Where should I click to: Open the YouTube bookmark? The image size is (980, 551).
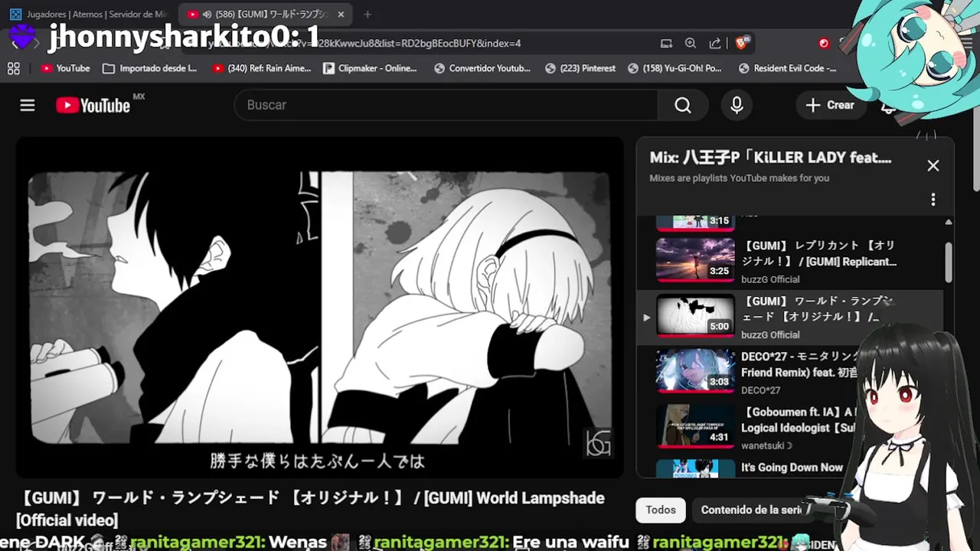[x=65, y=69]
